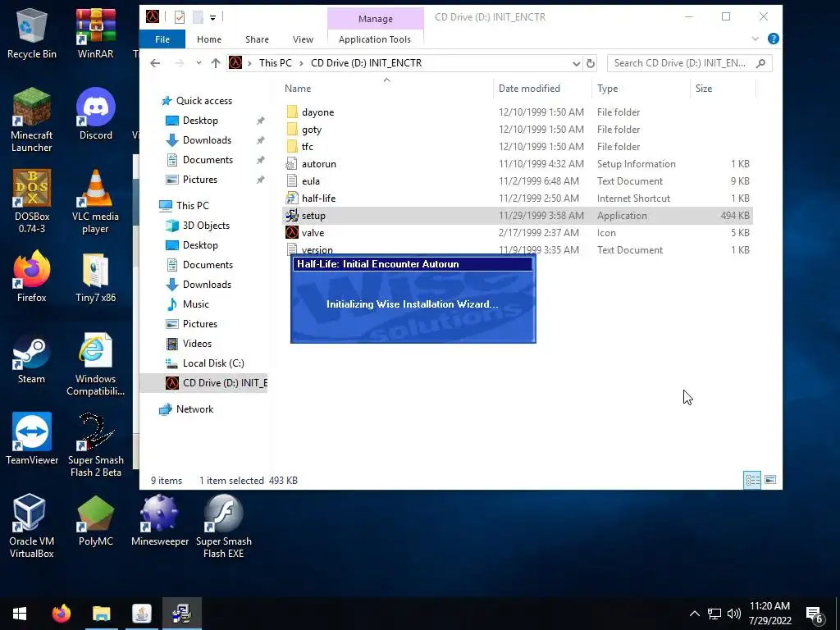Open Windows Compatibility desktop icon
The image size is (840, 630).
pos(95,364)
